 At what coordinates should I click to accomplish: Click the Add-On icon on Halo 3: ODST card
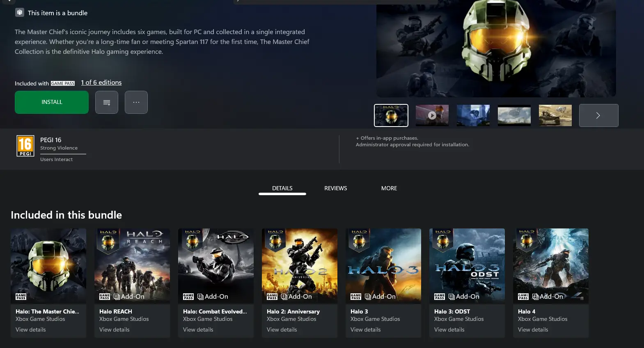(x=451, y=297)
